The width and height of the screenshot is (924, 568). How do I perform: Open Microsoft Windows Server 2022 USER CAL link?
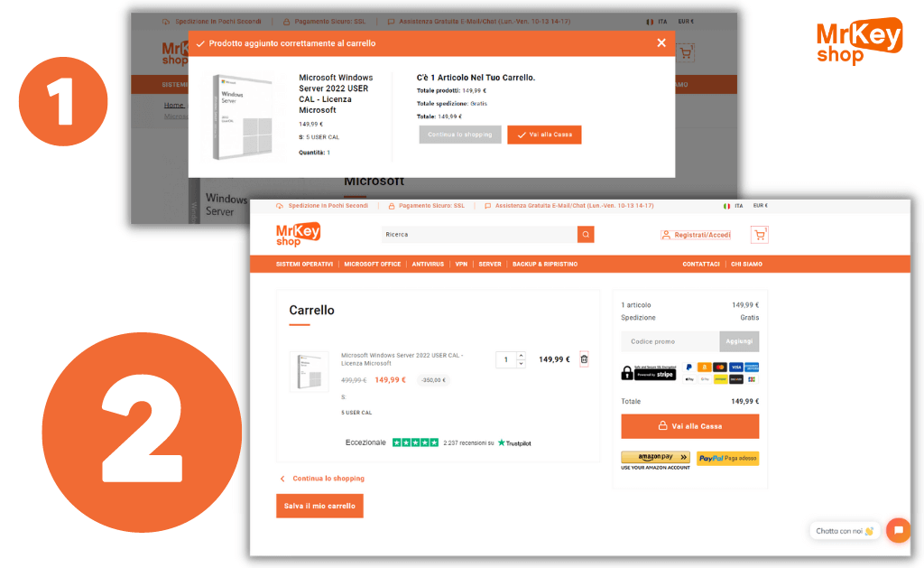(x=402, y=359)
